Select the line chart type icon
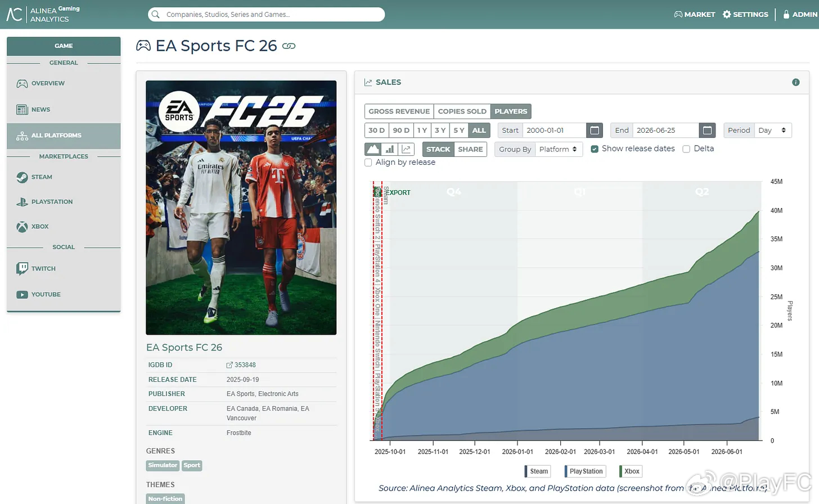Screen dimensions: 819x504 pos(406,149)
